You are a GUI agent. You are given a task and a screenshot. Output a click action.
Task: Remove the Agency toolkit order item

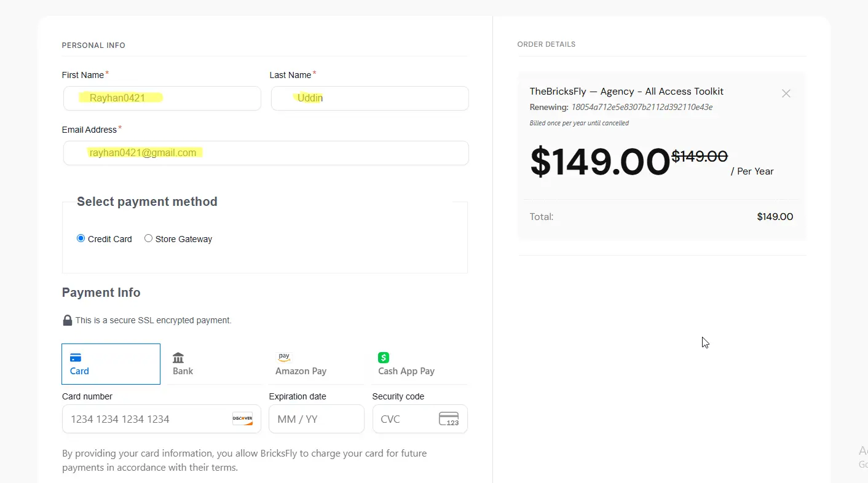[786, 93]
